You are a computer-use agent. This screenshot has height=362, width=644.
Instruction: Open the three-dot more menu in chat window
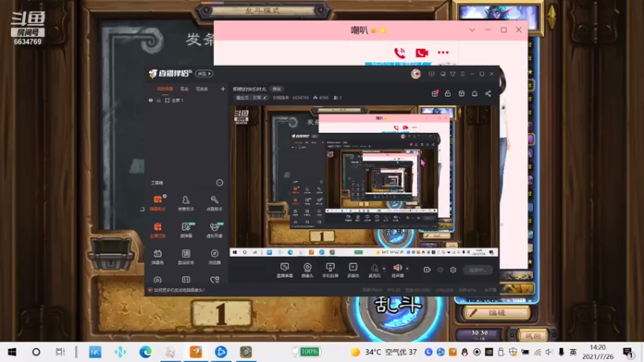tap(444, 52)
